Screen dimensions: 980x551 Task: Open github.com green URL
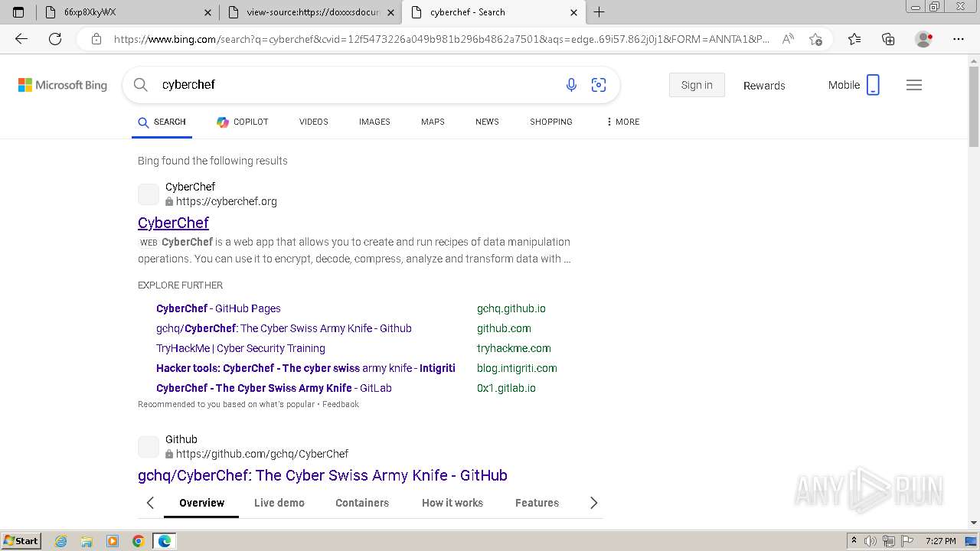pyautogui.click(x=504, y=328)
